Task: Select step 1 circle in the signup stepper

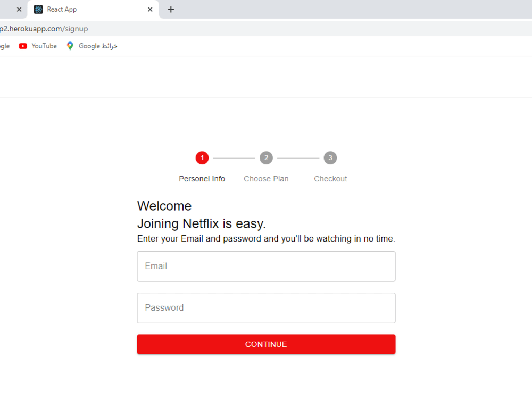Action: [x=202, y=157]
